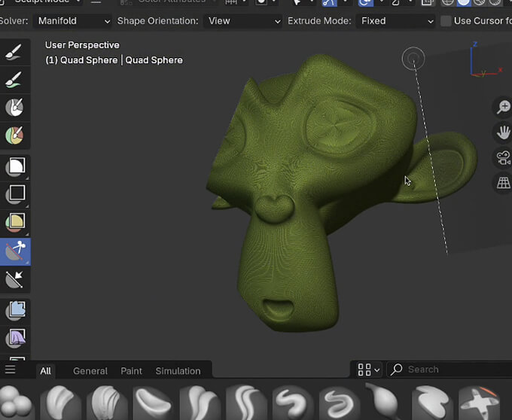The width and height of the screenshot is (512, 420).
Task: Select the Box Mask tool
Action: point(15,167)
